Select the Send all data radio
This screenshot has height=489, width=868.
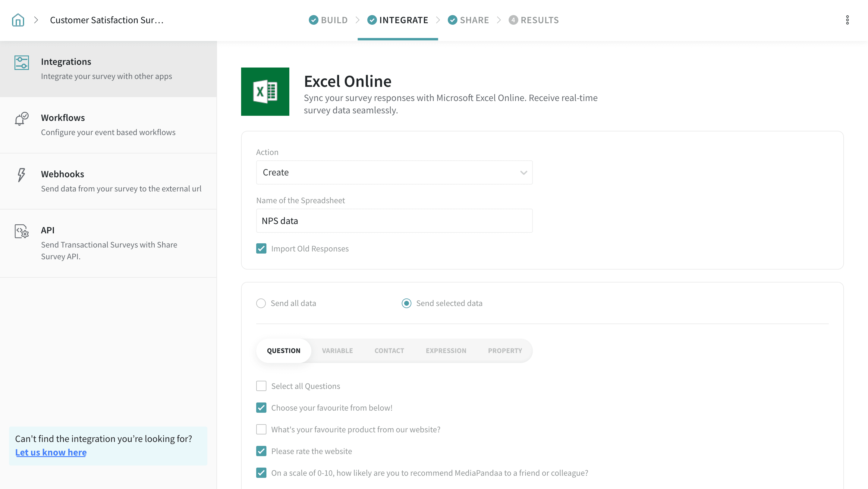tap(261, 303)
